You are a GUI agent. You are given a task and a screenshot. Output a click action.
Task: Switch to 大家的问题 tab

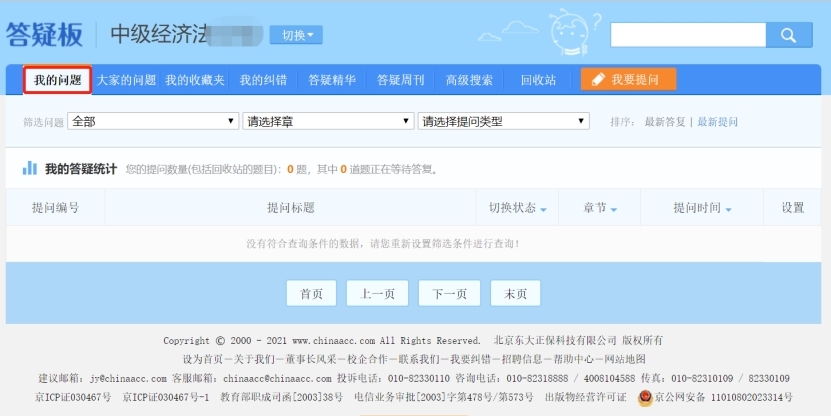tap(126, 80)
